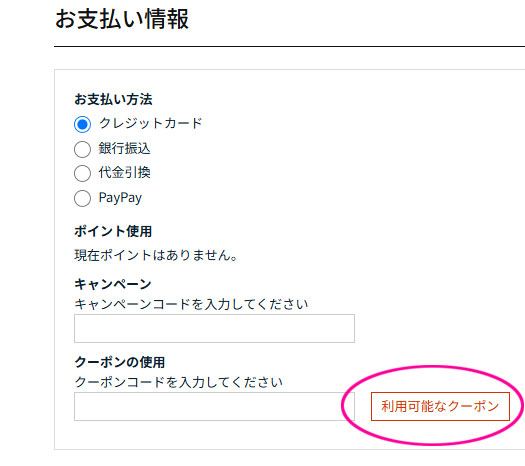The height and width of the screenshot is (466, 525).
Task: Pick the PayPay radio button
Action: pyautogui.click(x=82, y=199)
